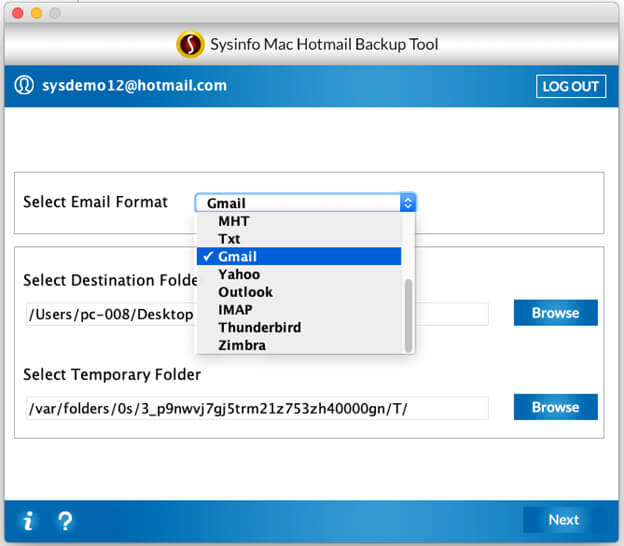Click the Select Email Format label

[96, 202]
